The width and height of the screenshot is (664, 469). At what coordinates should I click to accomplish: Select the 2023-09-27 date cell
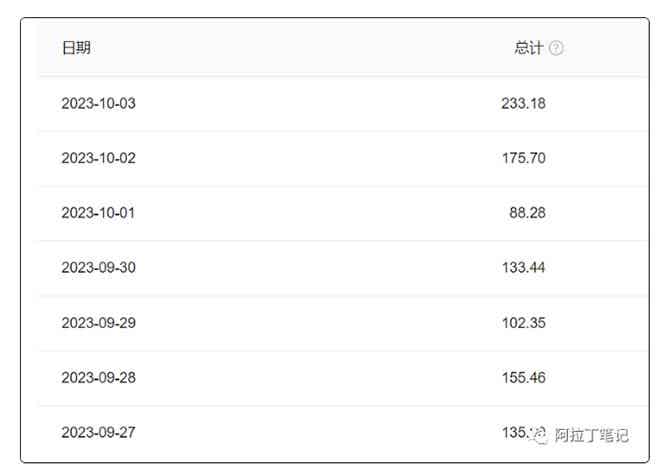98,433
